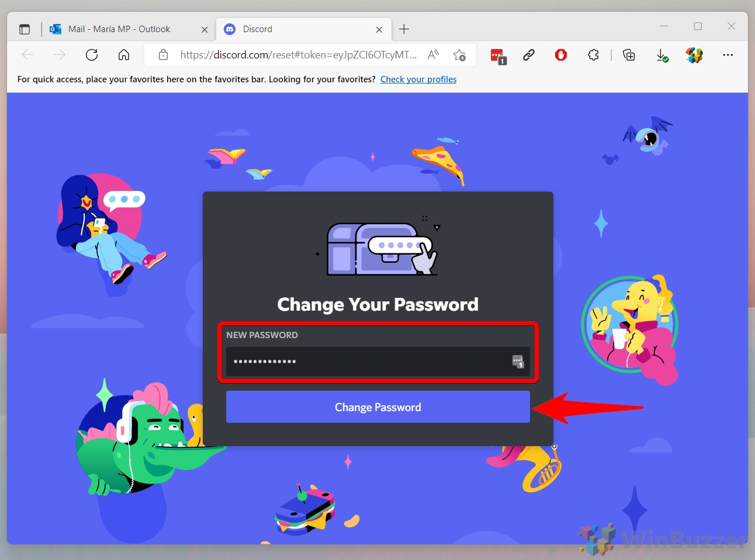
Task: Focus the New Password input field
Action: click(x=377, y=361)
